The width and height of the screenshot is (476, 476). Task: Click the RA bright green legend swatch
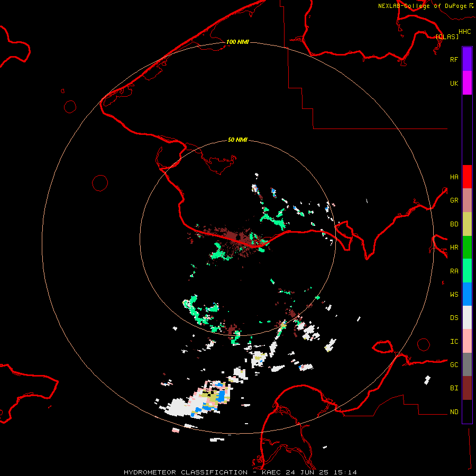467,271
